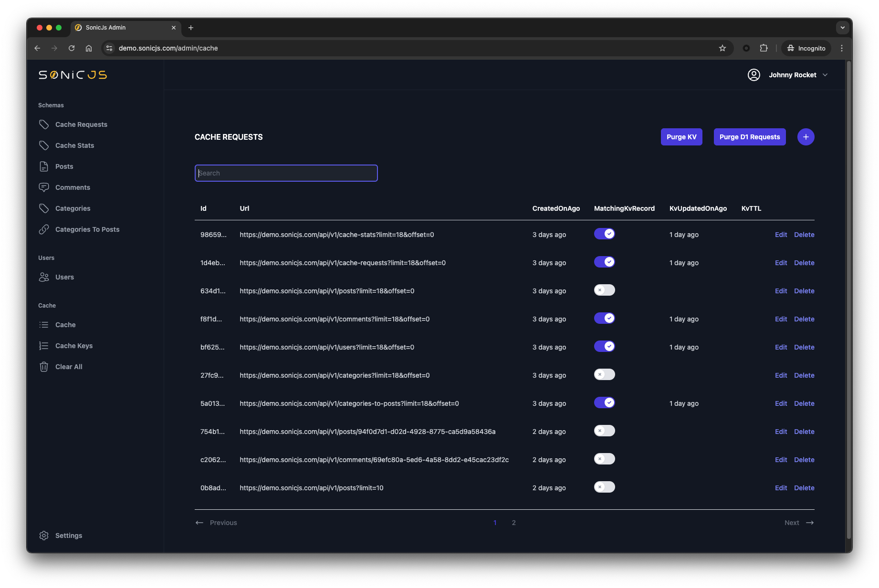Open the Users panel
This screenshot has width=879, height=588.
pos(64,277)
